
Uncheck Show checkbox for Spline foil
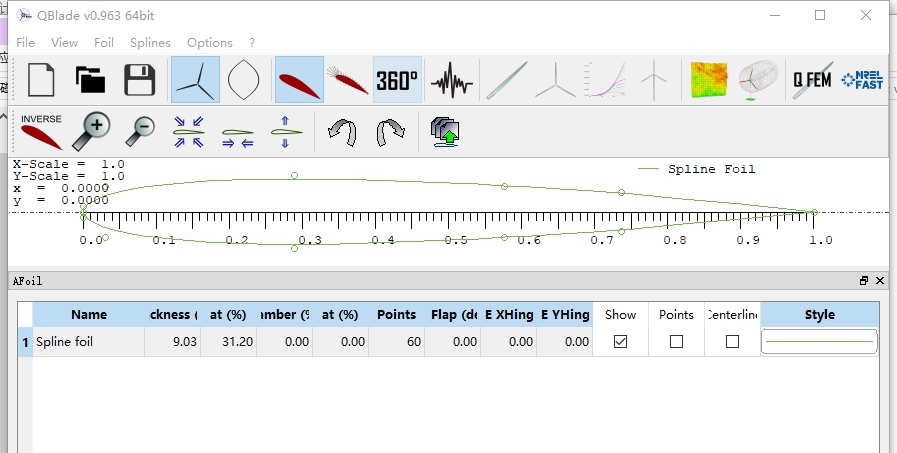point(620,342)
